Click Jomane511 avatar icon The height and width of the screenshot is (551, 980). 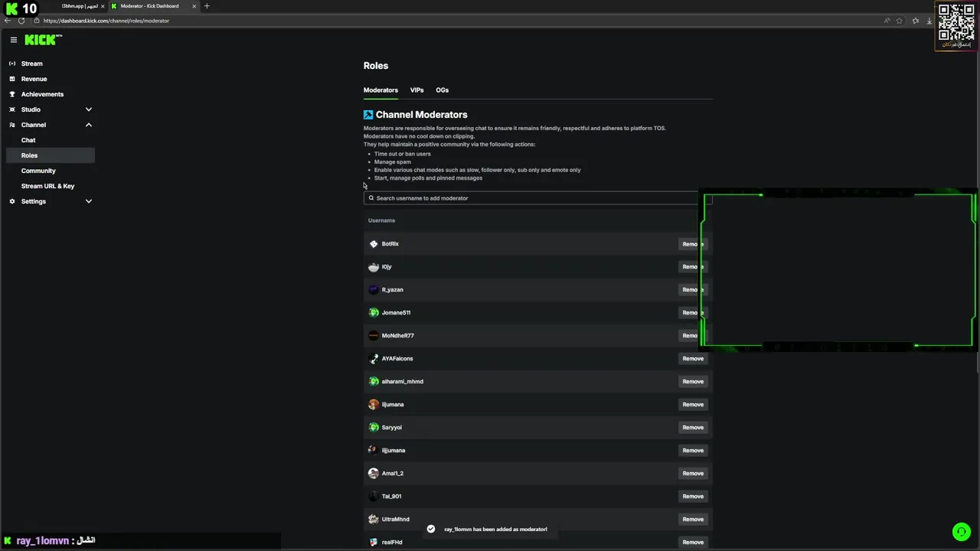click(374, 312)
